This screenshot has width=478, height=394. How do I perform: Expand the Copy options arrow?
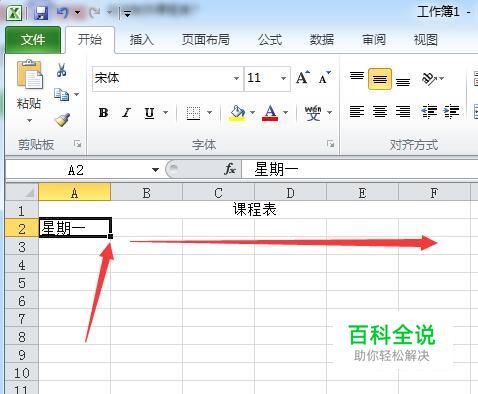click(x=76, y=95)
